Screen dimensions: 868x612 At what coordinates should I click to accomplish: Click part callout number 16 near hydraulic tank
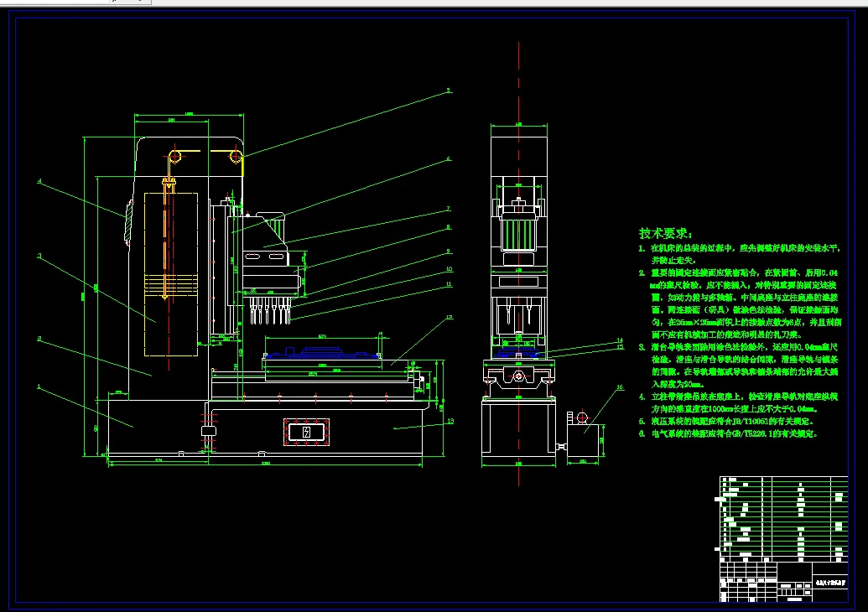click(620, 387)
